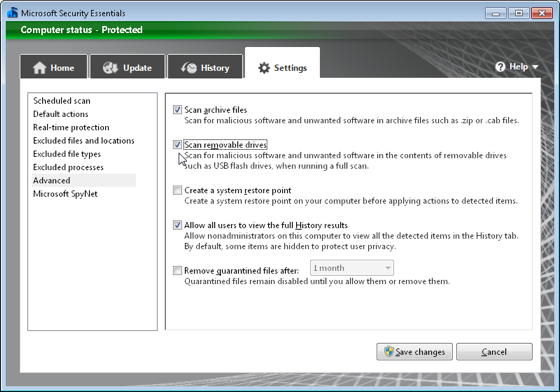Screen dimensions: 560x392
Task: Minimize the Security Essentials window
Action: [496, 13]
